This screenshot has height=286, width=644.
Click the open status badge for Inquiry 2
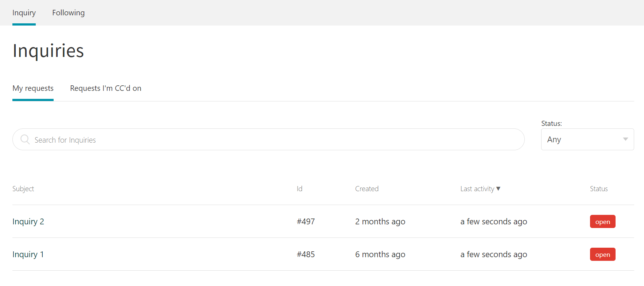(602, 221)
